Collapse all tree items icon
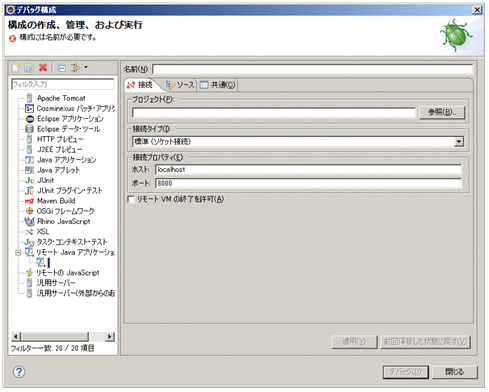This screenshot has height=392, width=489. pyautogui.click(x=62, y=68)
